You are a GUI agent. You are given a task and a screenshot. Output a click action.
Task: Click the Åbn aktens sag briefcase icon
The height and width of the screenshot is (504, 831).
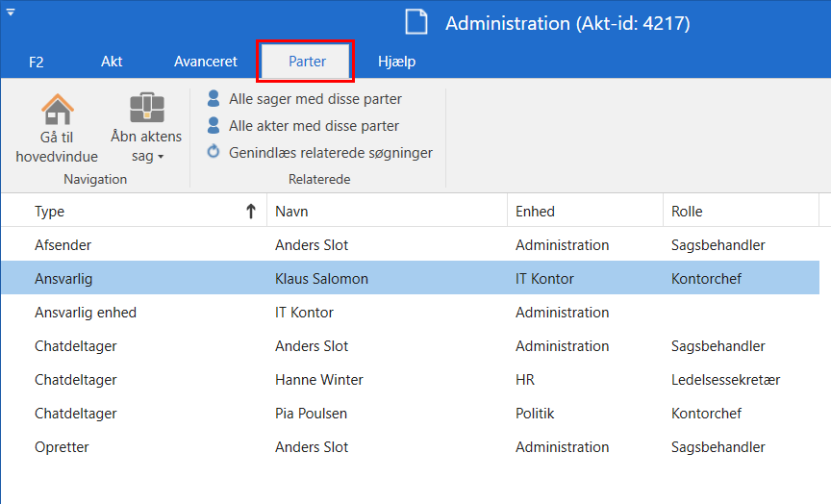click(x=146, y=108)
